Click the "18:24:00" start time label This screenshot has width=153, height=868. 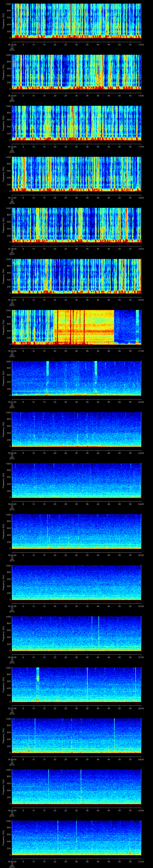12,555
